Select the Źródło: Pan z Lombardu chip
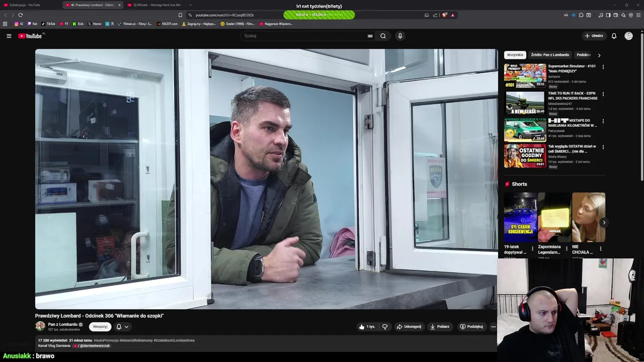This screenshot has width=644, height=362. click(550, 55)
